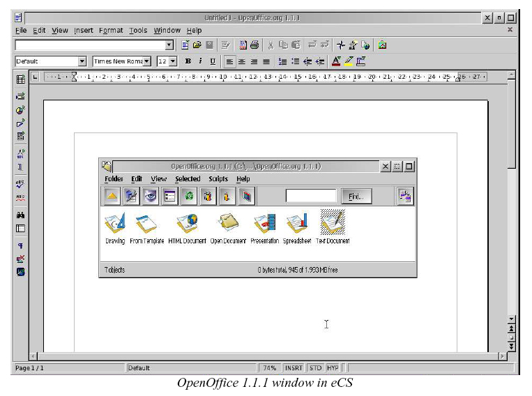Click the 74% zoom field in status bar
The image size is (532, 396).
270,368
